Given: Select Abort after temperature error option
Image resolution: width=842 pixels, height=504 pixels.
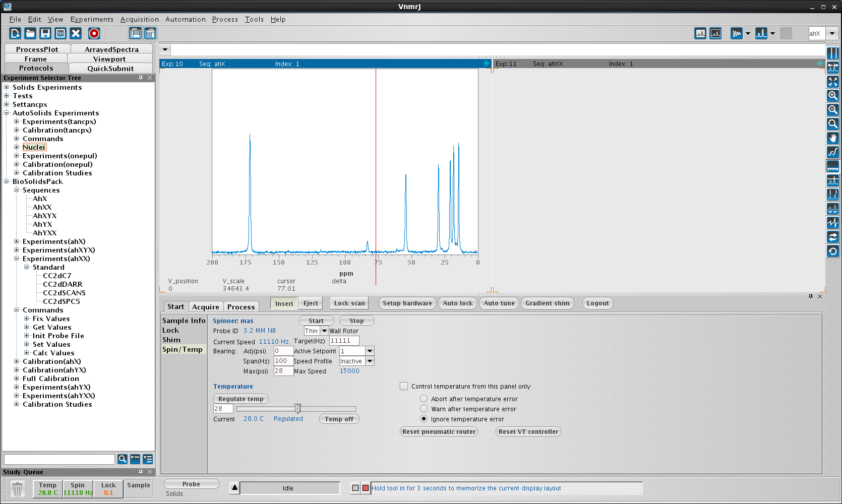Looking at the screenshot, I should [x=424, y=399].
